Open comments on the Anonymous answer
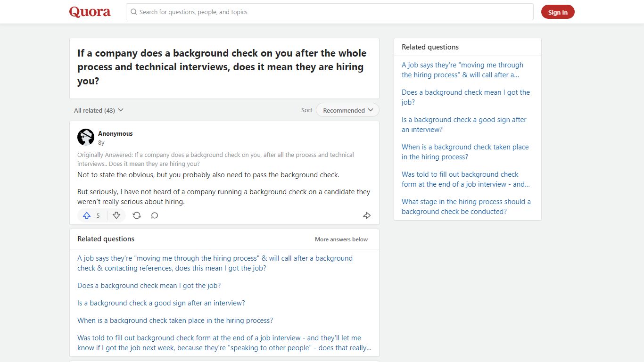This screenshot has width=644, height=362. click(x=155, y=215)
